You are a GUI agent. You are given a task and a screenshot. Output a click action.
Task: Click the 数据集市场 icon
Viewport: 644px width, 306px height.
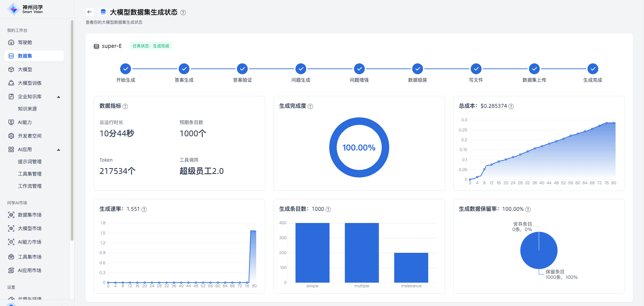[x=11, y=215]
